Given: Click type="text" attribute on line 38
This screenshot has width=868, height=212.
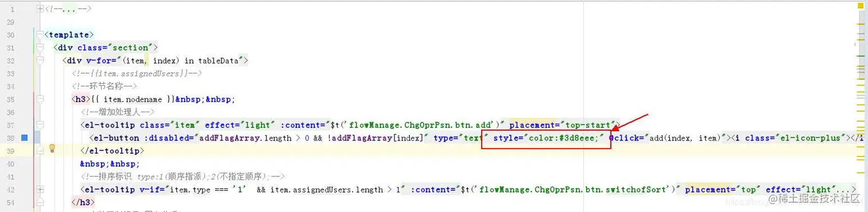Looking at the screenshot, I should pyautogui.click(x=460, y=138).
